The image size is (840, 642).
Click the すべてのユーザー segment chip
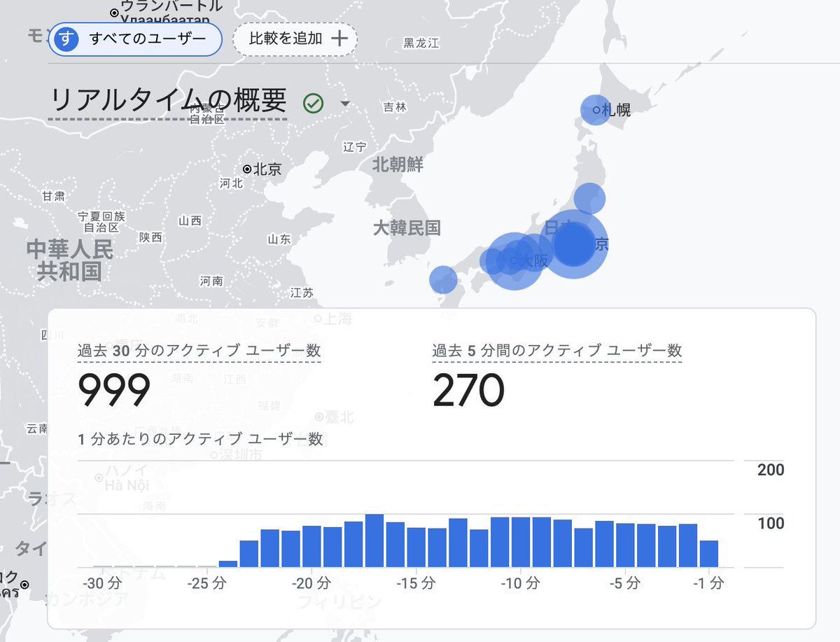click(135, 39)
